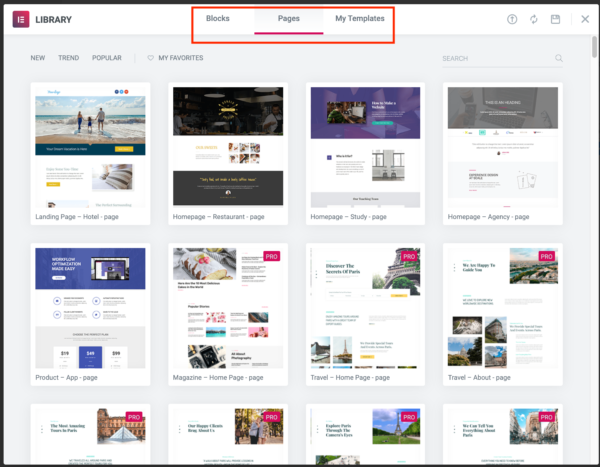Open Homepage – Restaurant template thumbnail
This screenshot has width=600, height=467.
tap(228, 147)
